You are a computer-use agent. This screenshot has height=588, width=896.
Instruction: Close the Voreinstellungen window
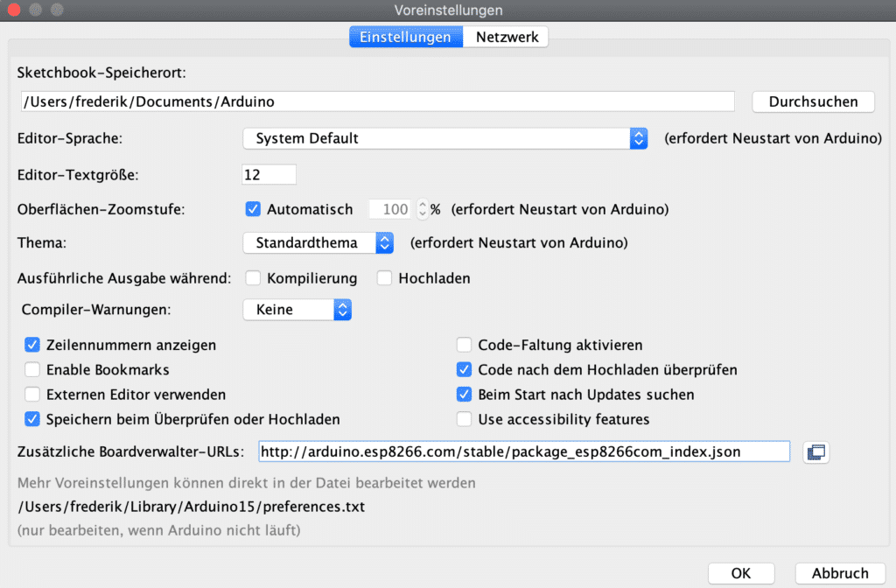click(14, 10)
